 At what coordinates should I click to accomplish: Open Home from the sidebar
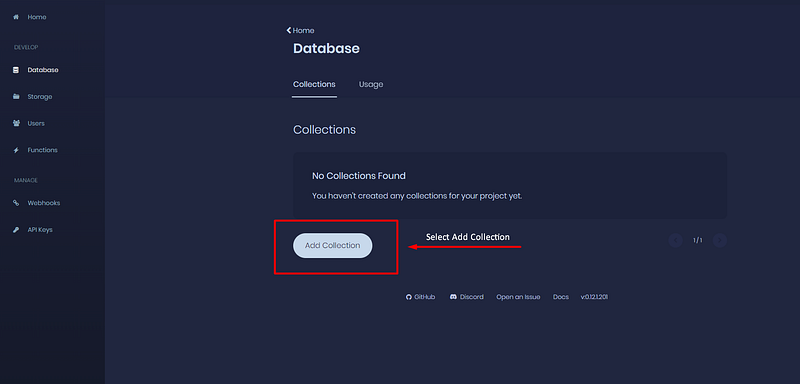37,17
